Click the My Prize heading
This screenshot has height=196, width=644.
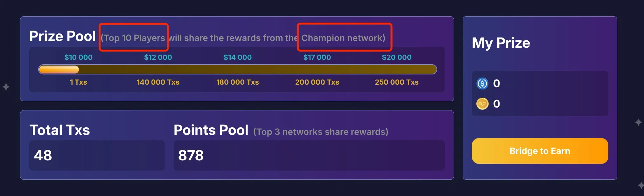pyautogui.click(x=501, y=43)
